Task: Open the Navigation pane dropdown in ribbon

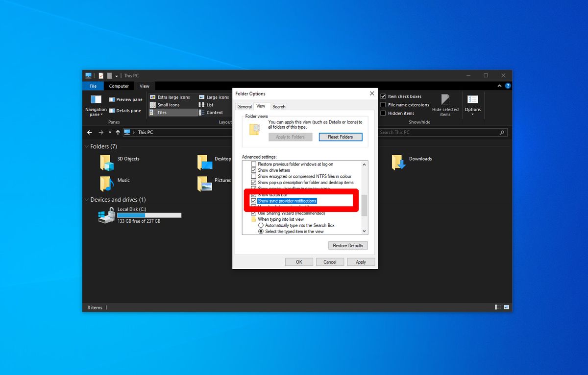Action: point(96,105)
